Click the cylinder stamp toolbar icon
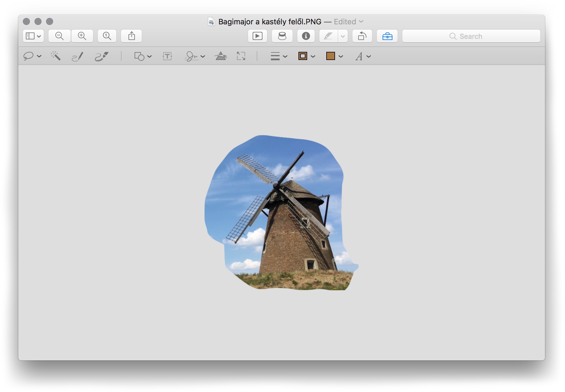 point(282,36)
